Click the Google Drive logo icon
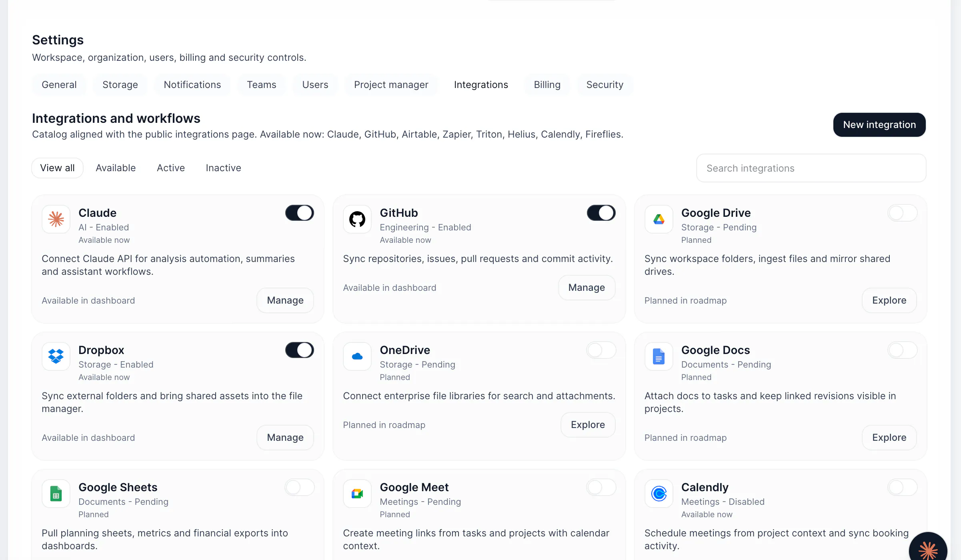The width and height of the screenshot is (961, 560). (659, 219)
